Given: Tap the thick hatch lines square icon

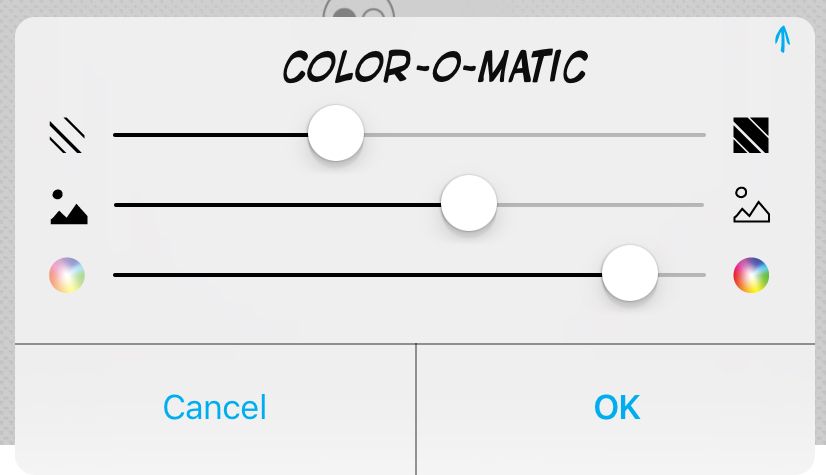Looking at the screenshot, I should coord(751,135).
